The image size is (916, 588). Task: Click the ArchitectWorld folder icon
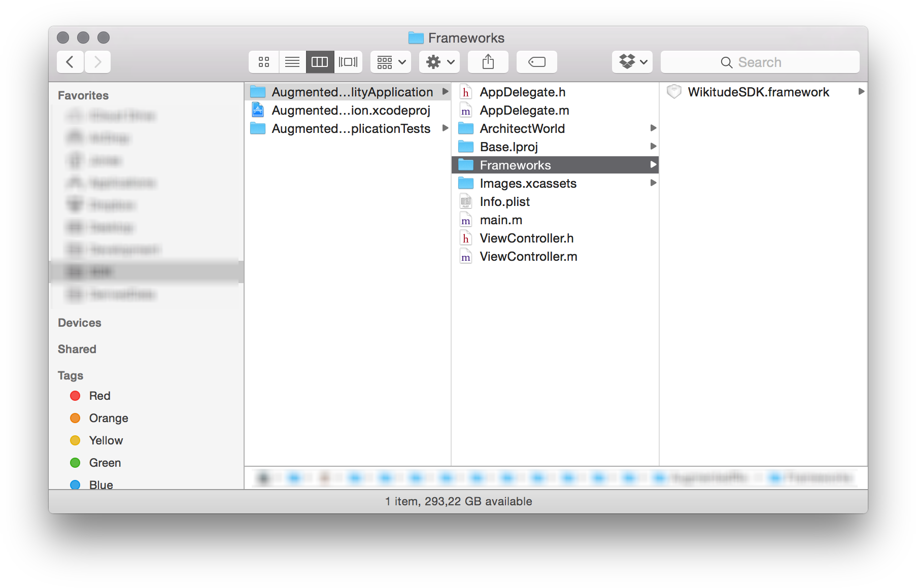466,128
